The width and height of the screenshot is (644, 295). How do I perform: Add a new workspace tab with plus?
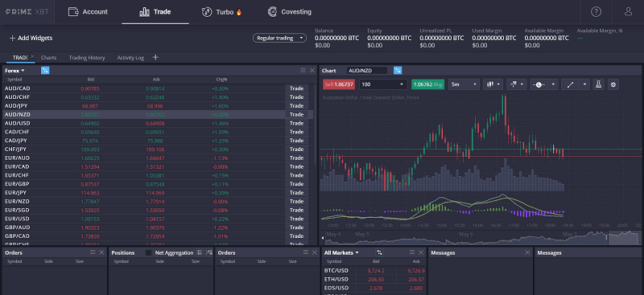pos(155,57)
